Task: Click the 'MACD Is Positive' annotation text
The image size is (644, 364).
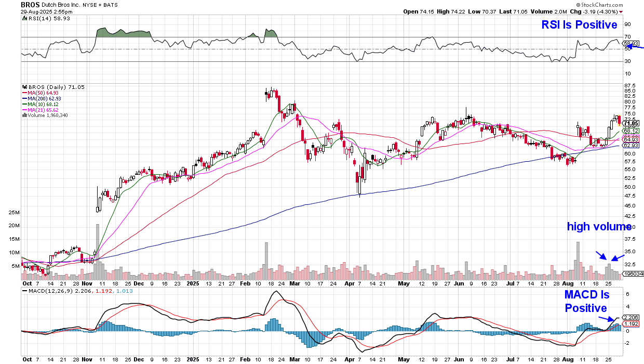Action: coord(586,301)
